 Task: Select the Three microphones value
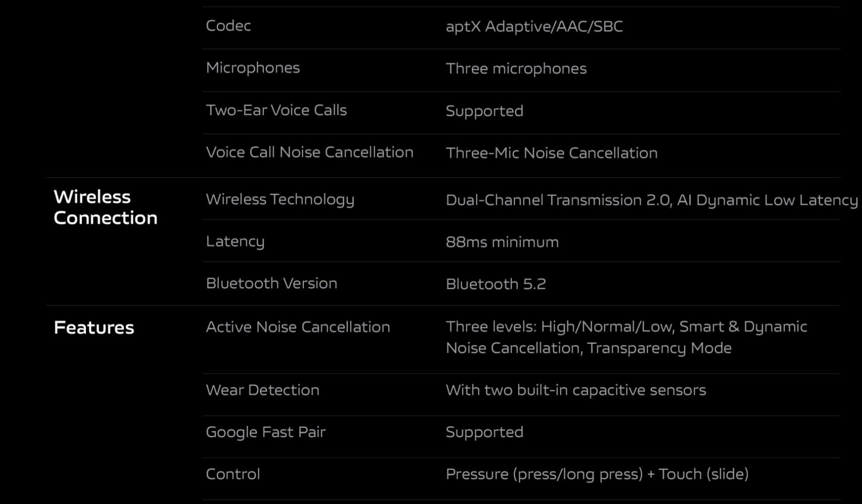pyautogui.click(x=516, y=69)
